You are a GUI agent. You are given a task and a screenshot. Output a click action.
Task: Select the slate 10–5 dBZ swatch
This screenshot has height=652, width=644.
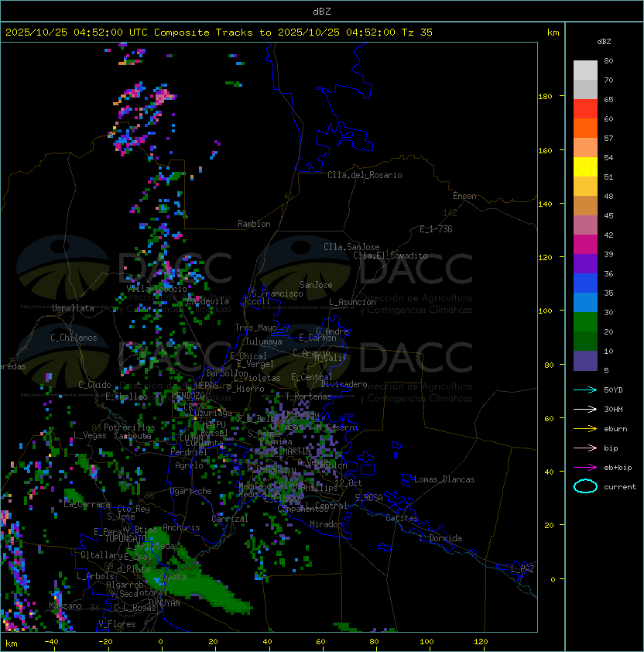[585, 361]
